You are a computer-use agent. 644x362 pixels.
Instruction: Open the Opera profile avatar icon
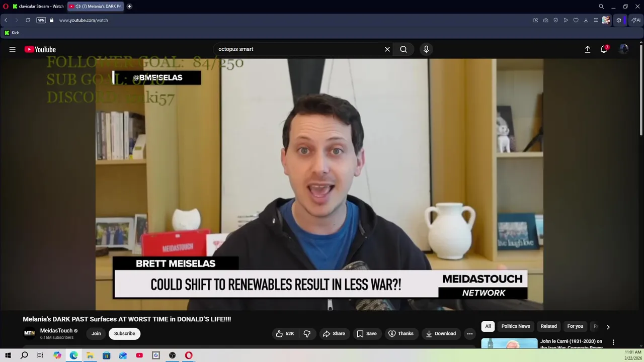tap(606, 20)
